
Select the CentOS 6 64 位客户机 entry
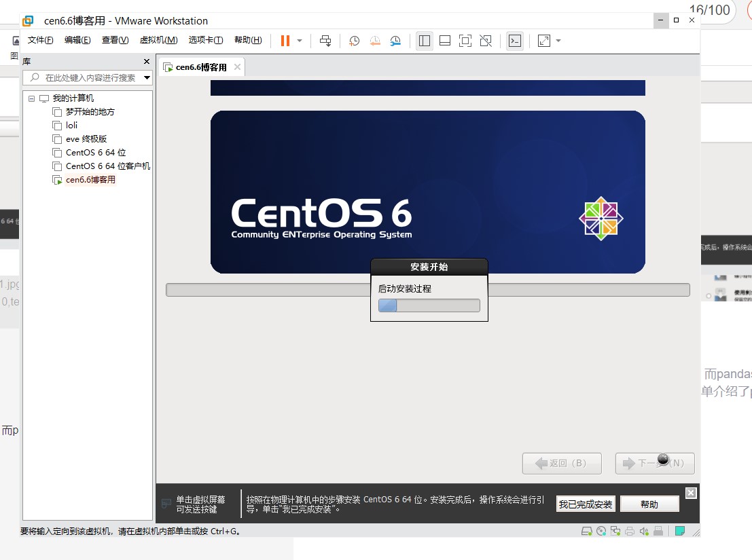[x=107, y=166]
